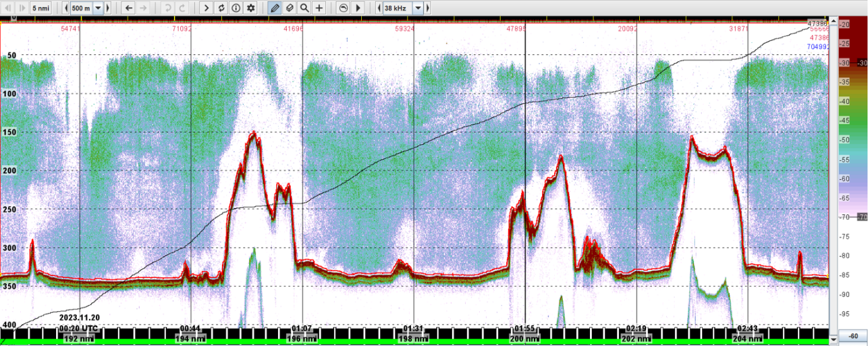The image size is (868, 346).
Task: Click the red value 71092 at top
Action: pyautogui.click(x=182, y=29)
